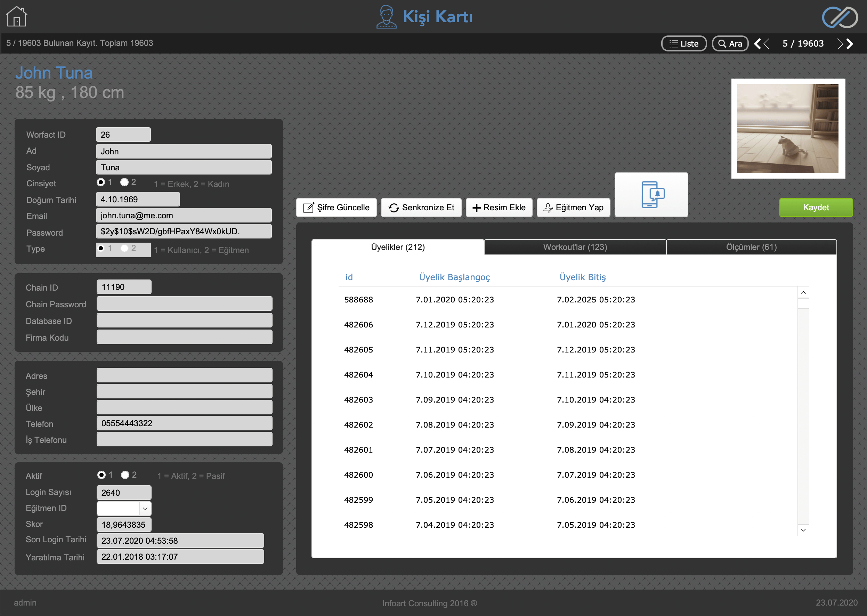The height and width of the screenshot is (616, 867).
Task: Open the Eğitmen ID dropdown
Action: 145,509
